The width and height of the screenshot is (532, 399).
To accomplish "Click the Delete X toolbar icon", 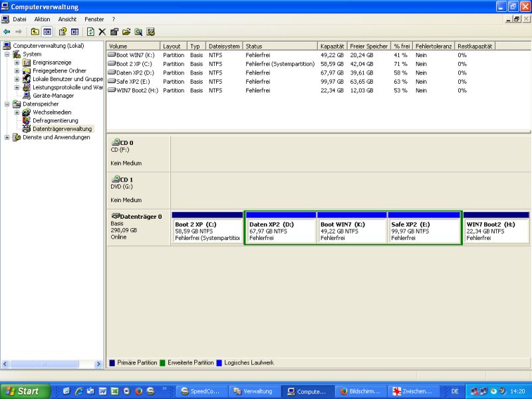I will tap(102, 32).
